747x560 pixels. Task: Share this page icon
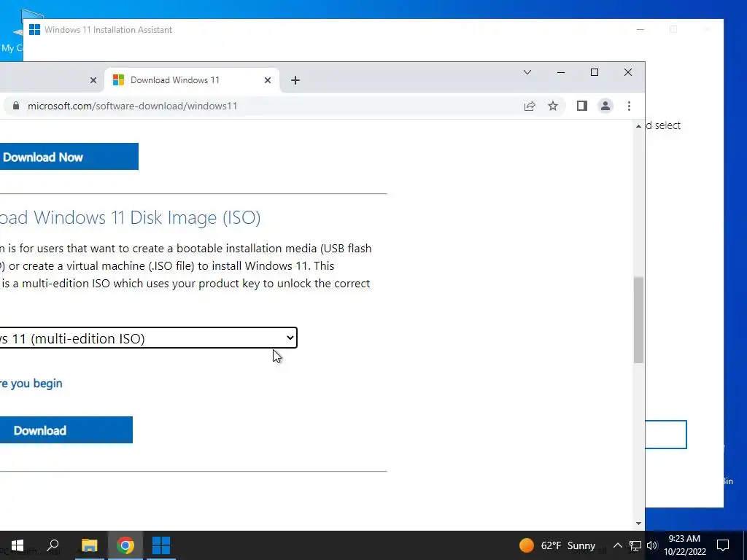[530, 106]
